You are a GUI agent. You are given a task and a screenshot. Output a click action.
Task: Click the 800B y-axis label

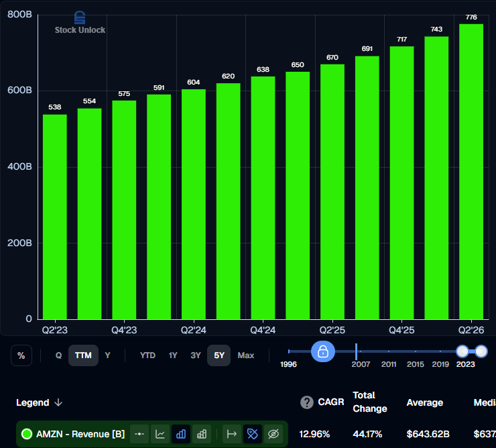pyautogui.click(x=19, y=14)
